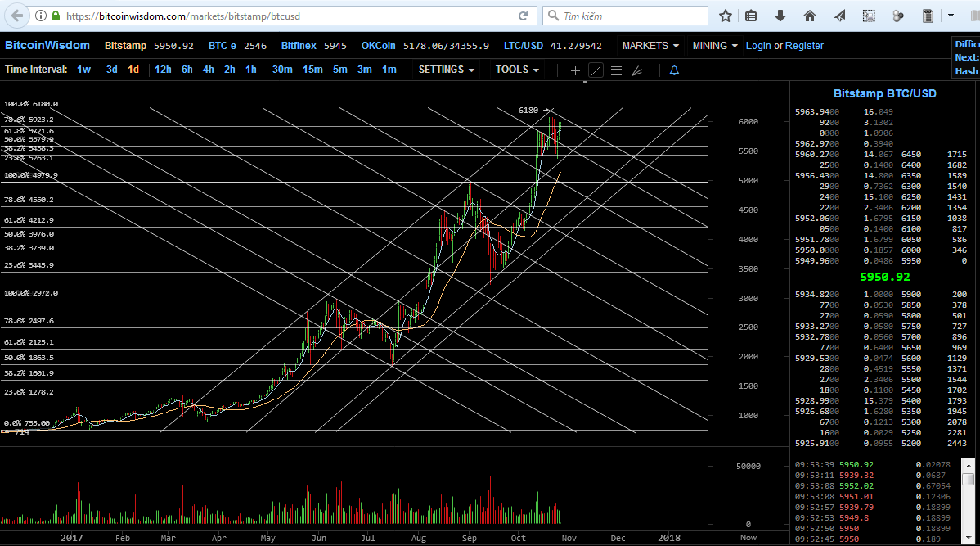Click the notepad document extension icon
The width and height of the screenshot is (980, 546).
click(x=928, y=16)
